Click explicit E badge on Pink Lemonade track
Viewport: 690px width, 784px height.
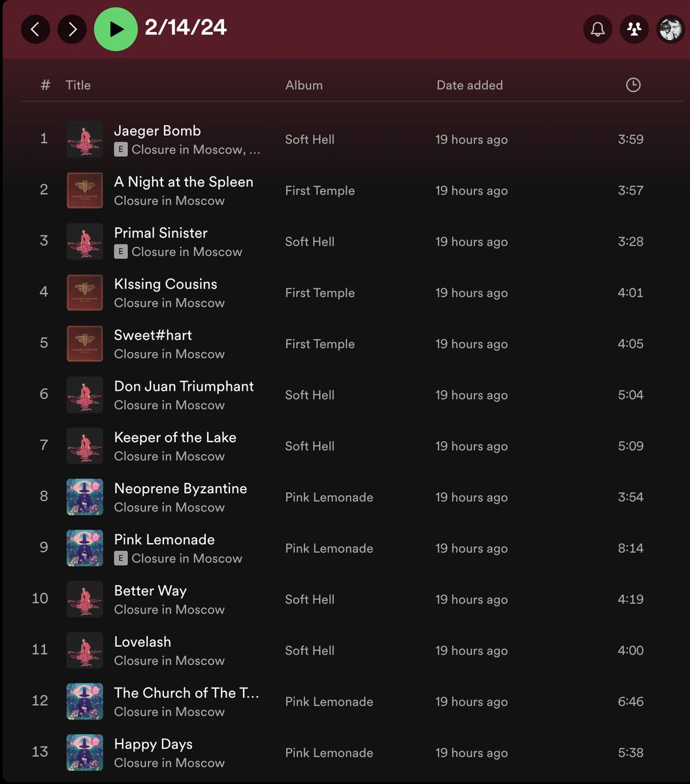pos(121,559)
